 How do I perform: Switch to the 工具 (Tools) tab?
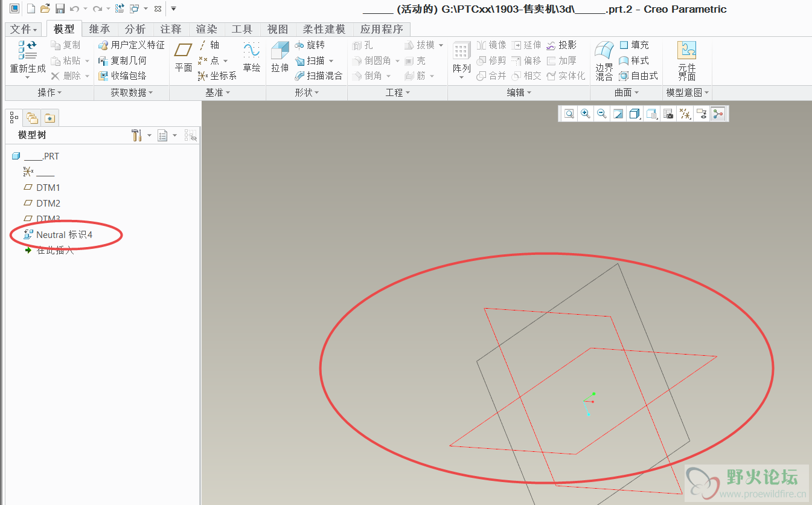pyautogui.click(x=242, y=29)
